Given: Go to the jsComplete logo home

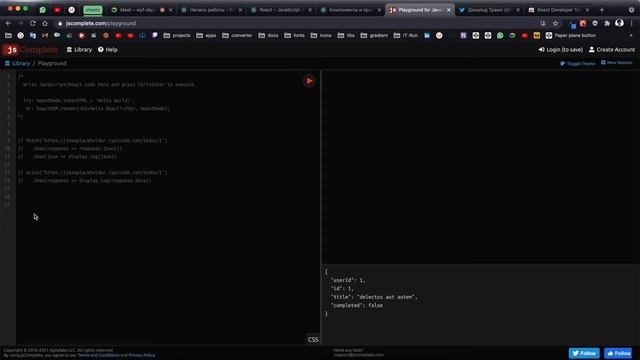Looking at the screenshot, I should click(x=30, y=50).
